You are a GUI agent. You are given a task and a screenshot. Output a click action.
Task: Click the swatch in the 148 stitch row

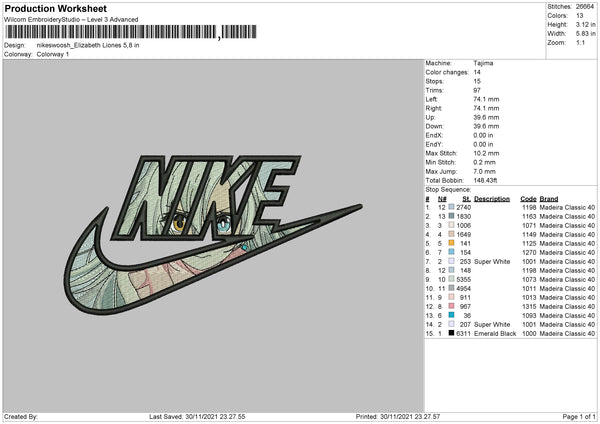coord(452,270)
